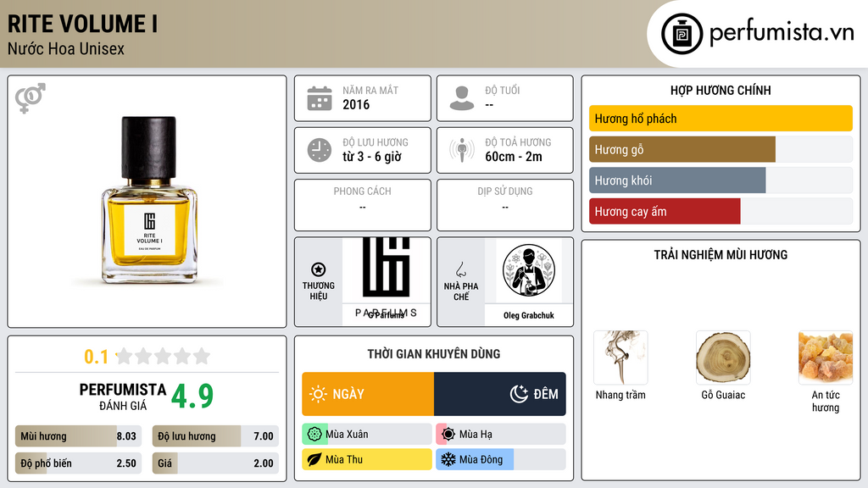Click the person silhouette icon beside Độ tuổi

[462, 98]
